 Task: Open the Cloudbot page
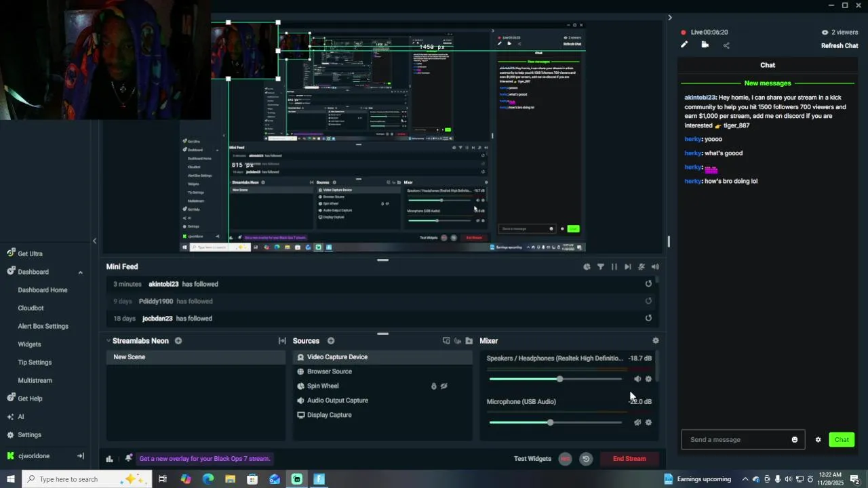coord(31,308)
